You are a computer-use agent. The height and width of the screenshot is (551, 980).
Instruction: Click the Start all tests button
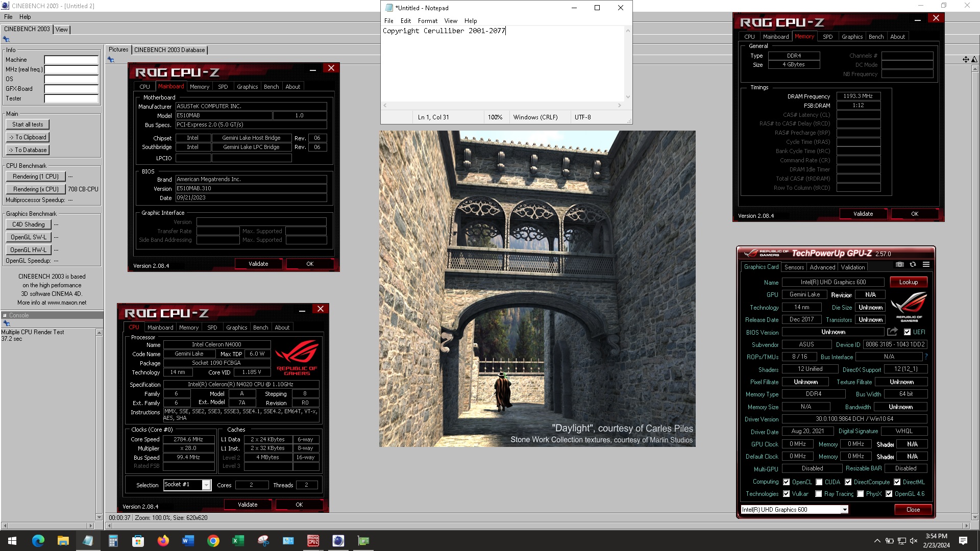pos(28,124)
